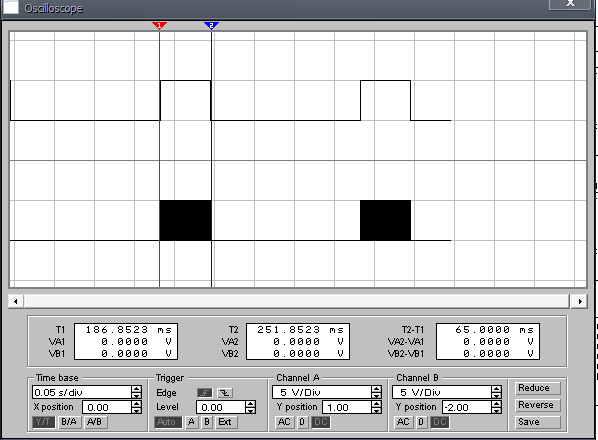Increase Channel B volts per division
Viewport: 598px width, 440px height.
496,389
